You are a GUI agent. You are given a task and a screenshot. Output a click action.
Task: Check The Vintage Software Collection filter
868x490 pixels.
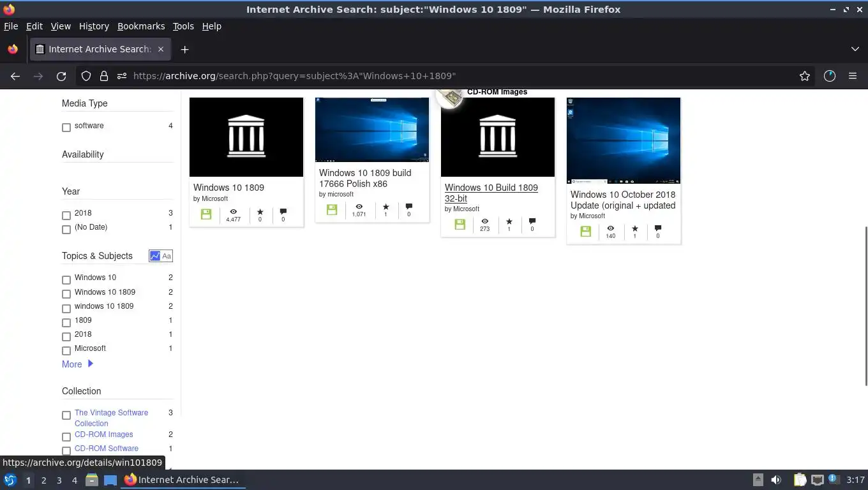[66, 415]
